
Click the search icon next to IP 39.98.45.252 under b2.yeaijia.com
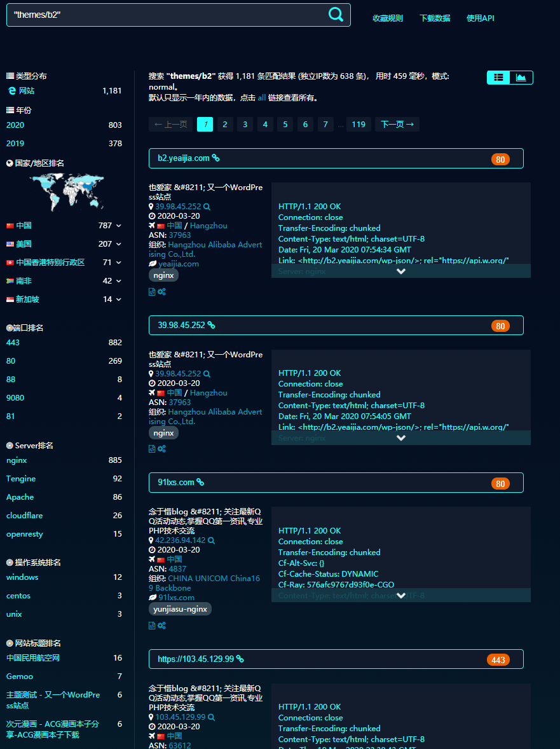point(207,207)
